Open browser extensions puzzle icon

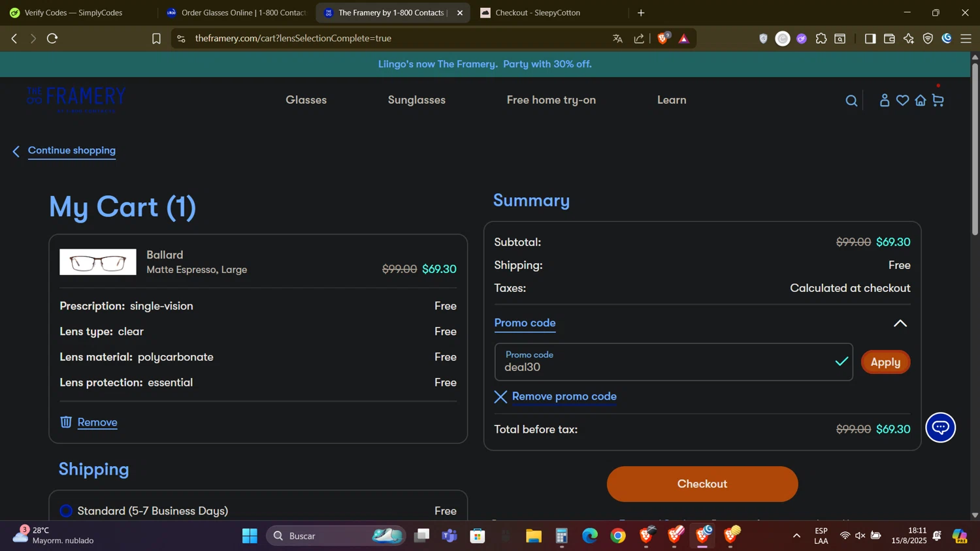pyautogui.click(x=821, y=39)
